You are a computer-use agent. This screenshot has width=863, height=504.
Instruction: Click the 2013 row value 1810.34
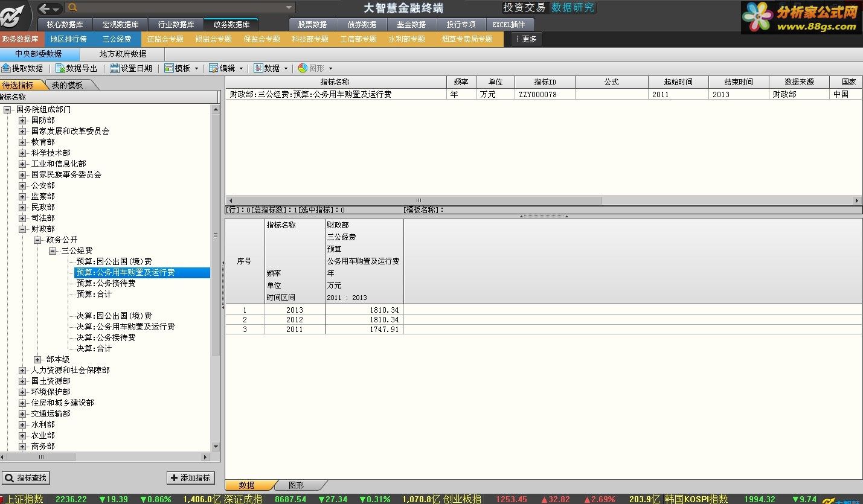pos(364,310)
